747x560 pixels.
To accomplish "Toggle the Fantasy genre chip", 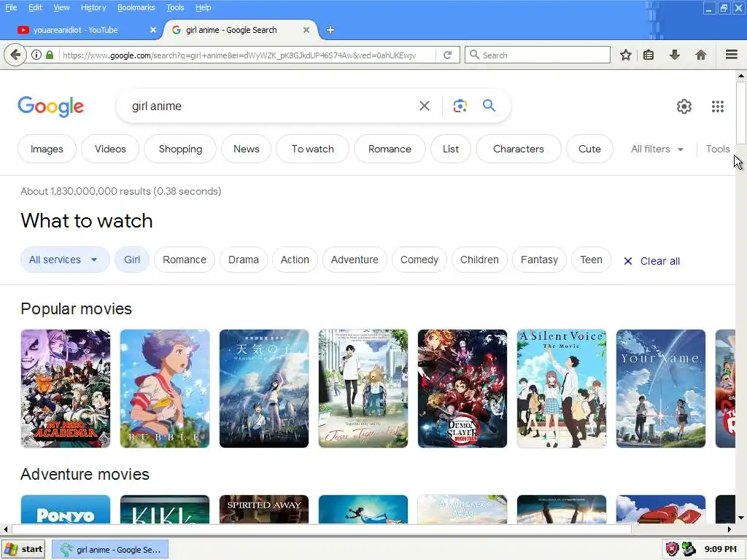I will 539,260.
